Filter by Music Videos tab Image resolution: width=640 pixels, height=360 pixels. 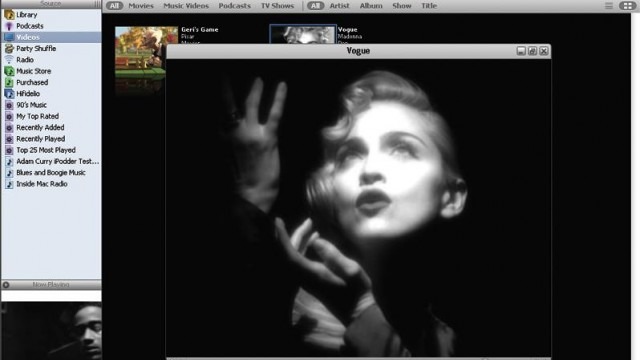click(x=186, y=6)
